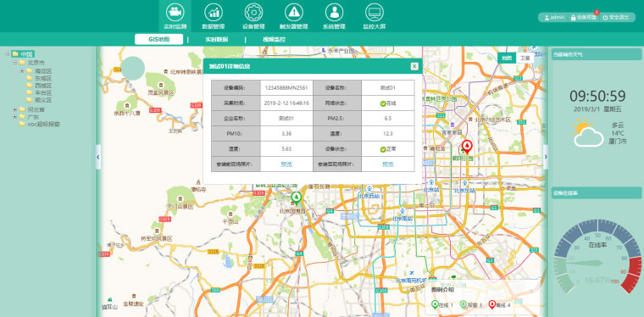The width and height of the screenshot is (644, 317).
Task: Switch map view to 卫星 satellite mode
Action: [x=525, y=58]
